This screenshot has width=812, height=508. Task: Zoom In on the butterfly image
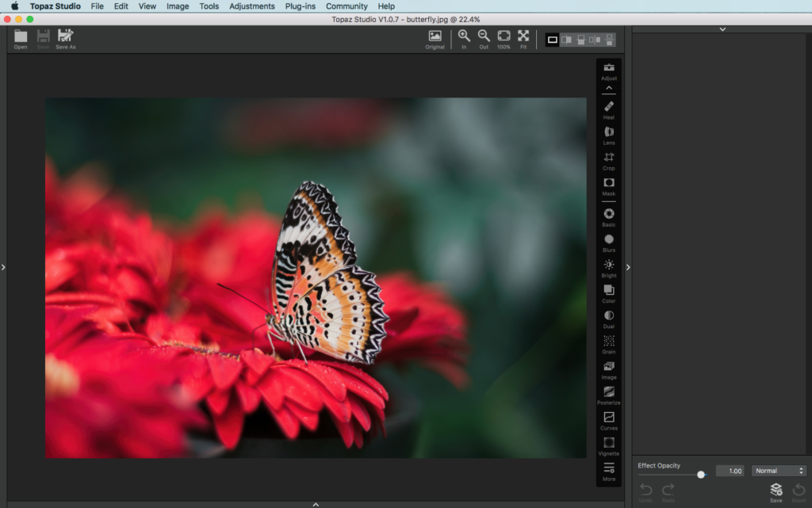(x=464, y=40)
